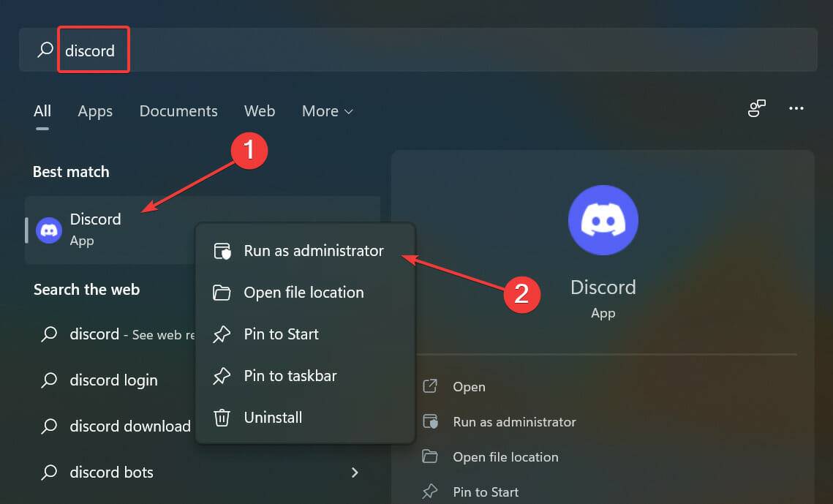Click the folder icon in details pane
This screenshot has height=504, width=833.
tap(430, 456)
